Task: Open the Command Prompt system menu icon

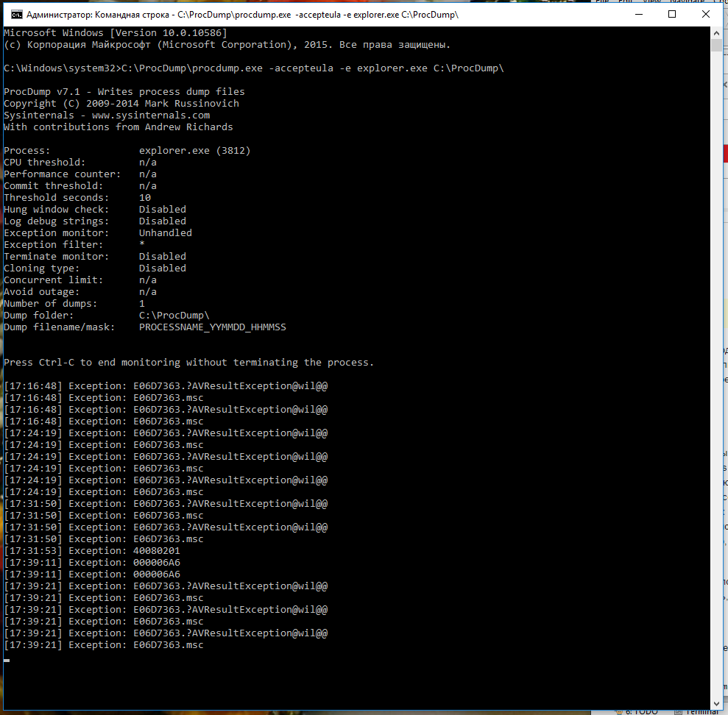Action: pos(17,15)
